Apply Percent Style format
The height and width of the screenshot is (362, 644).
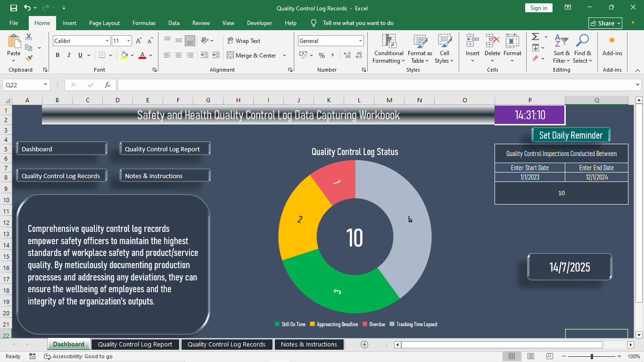point(322,55)
